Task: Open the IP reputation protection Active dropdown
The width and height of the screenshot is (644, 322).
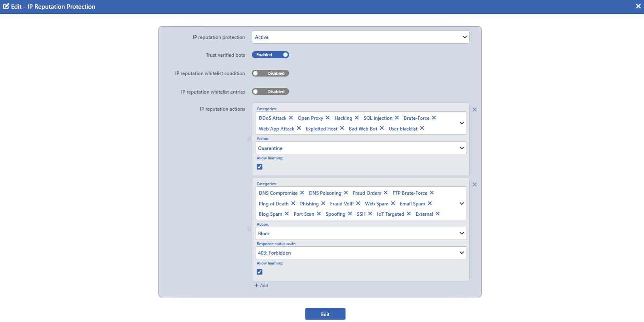Action: [x=360, y=37]
